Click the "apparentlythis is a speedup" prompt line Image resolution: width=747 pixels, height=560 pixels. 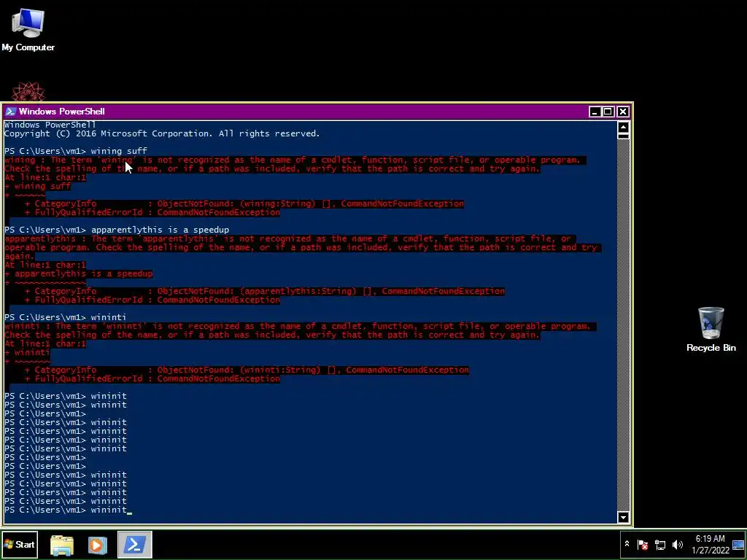117,230
